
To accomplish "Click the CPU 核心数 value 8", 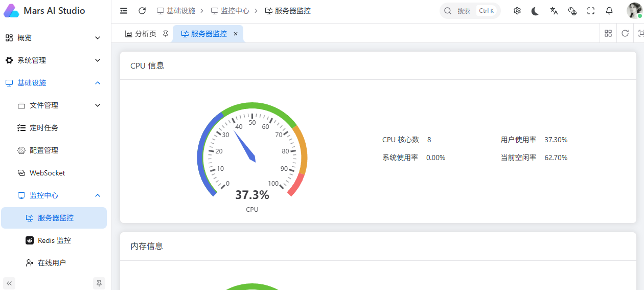I will pyautogui.click(x=429, y=140).
